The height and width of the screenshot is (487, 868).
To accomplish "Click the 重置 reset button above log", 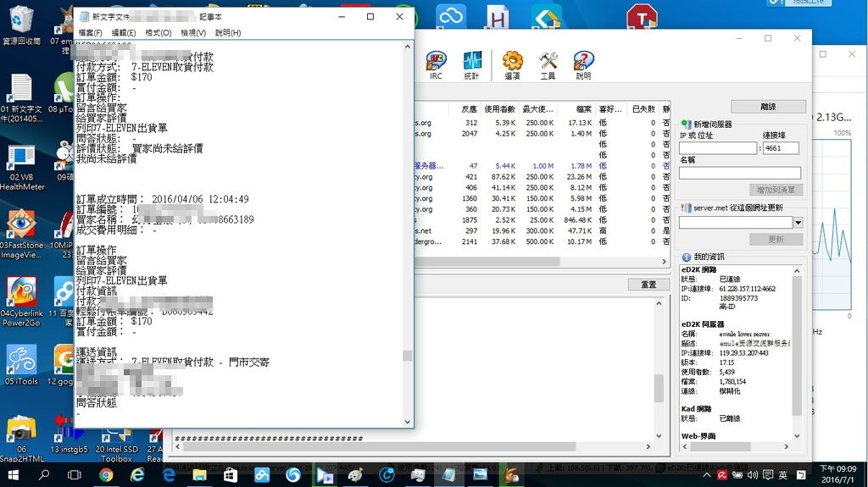I will coord(648,285).
